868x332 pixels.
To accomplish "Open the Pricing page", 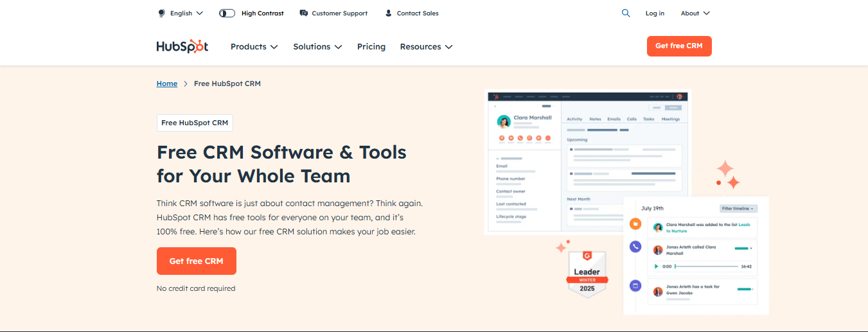I will pyautogui.click(x=371, y=46).
